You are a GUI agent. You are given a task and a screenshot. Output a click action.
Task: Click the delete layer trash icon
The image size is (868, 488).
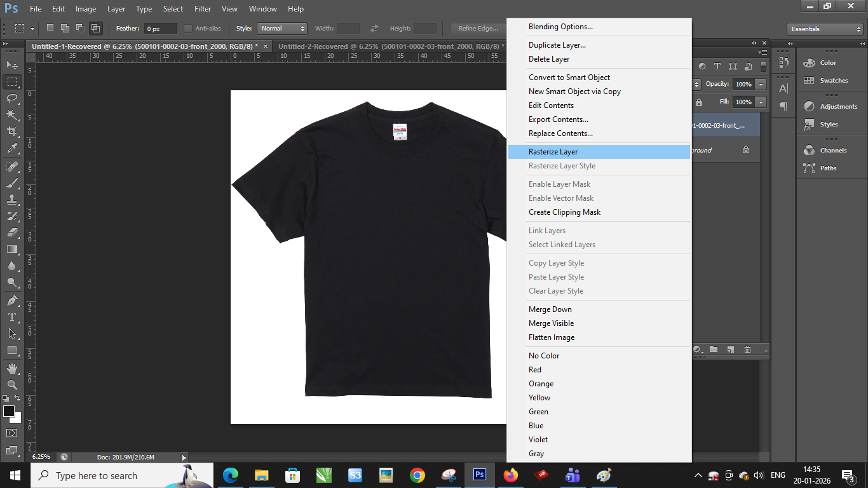747,349
